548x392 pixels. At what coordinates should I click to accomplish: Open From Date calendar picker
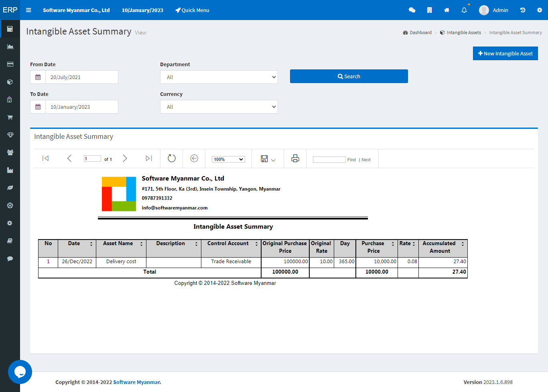(38, 77)
